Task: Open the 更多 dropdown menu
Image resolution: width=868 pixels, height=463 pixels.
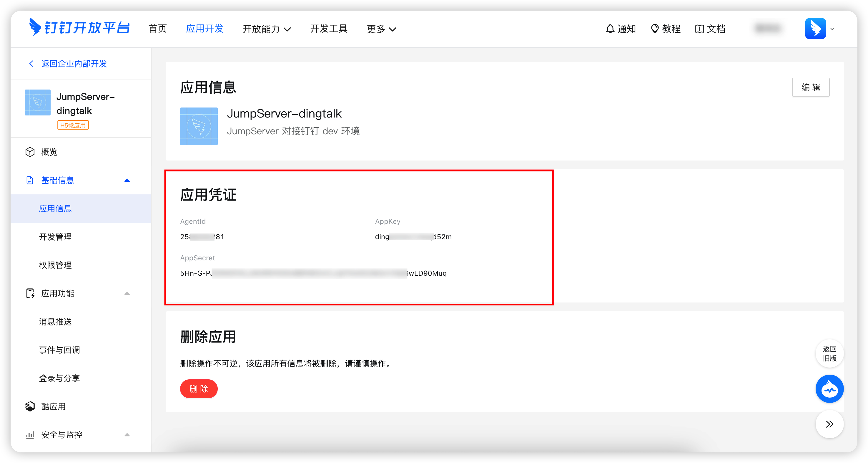Action: [x=381, y=29]
